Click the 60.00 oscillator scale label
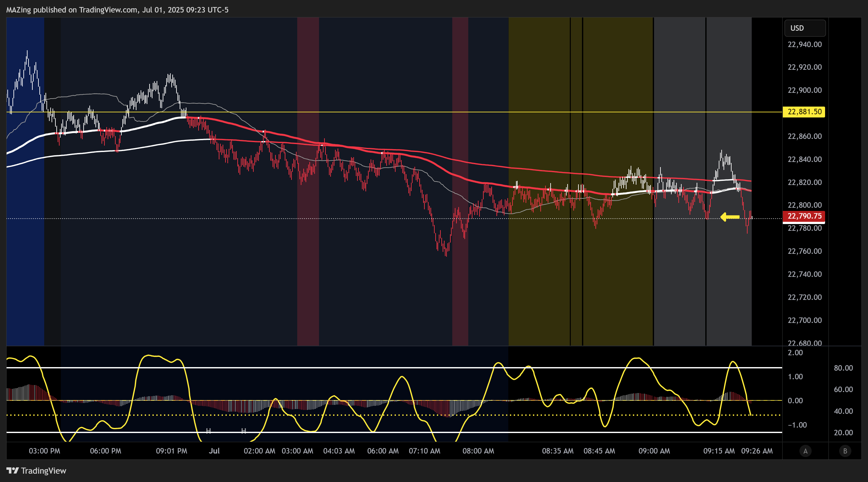This screenshot has height=482, width=868. point(843,390)
